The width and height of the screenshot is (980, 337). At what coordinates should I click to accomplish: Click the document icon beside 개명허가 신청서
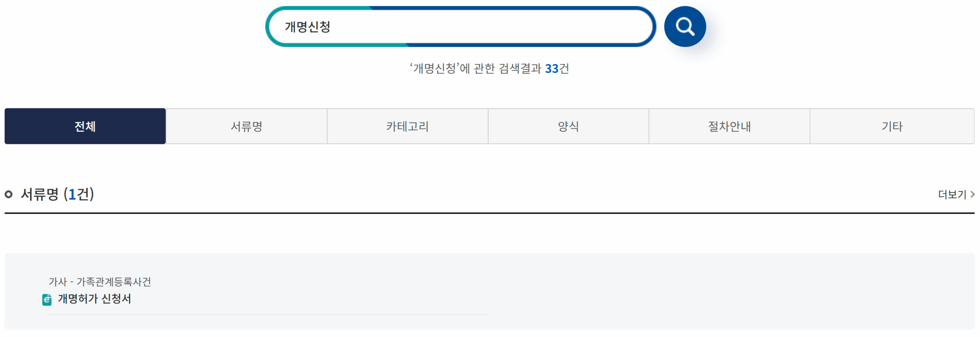[x=47, y=299]
